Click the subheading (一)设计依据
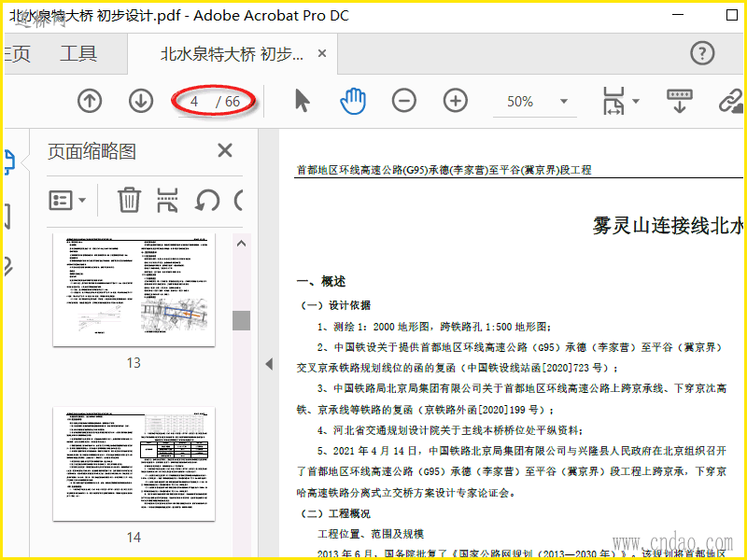The image size is (747, 560). point(335,305)
